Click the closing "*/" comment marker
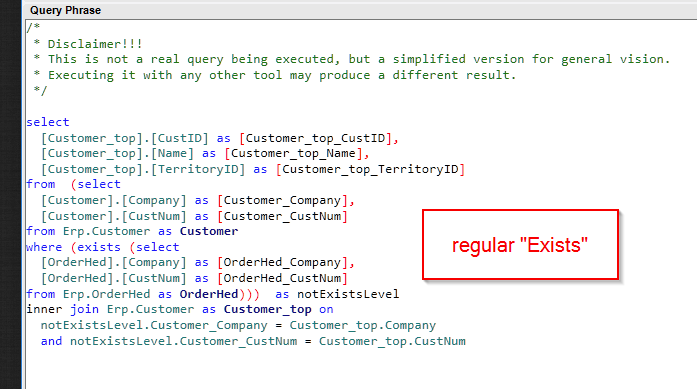This screenshot has height=389, width=697. (x=40, y=90)
